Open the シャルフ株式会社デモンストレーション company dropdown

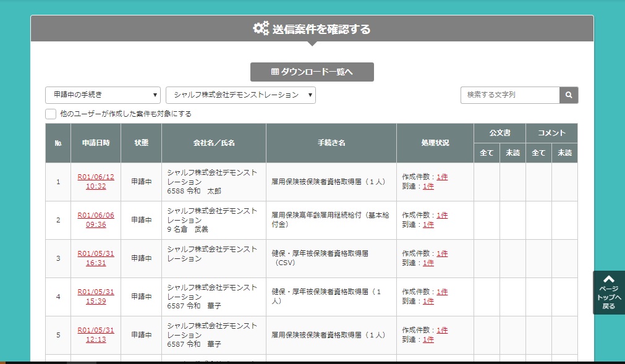[240, 95]
